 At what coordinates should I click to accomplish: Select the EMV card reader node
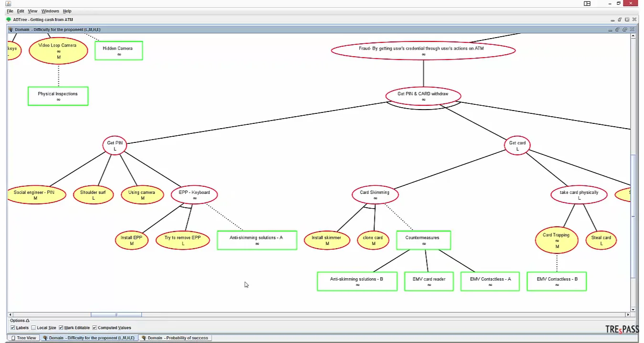coord(429,281)
